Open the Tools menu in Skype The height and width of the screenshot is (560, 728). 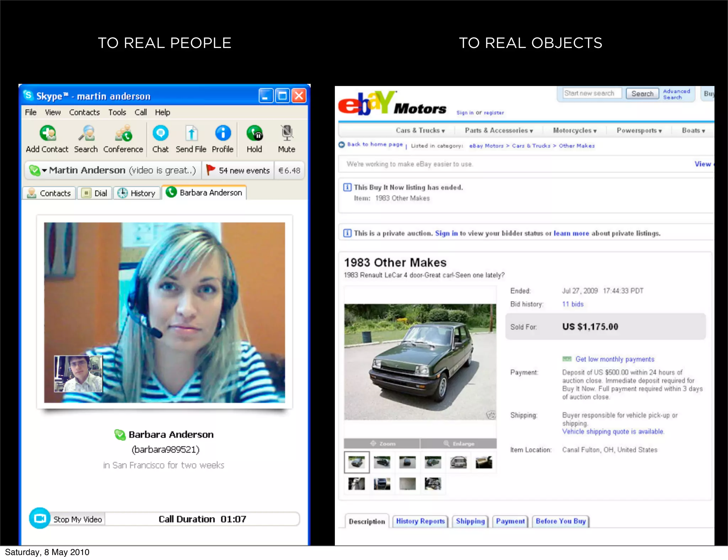[117, 112]
